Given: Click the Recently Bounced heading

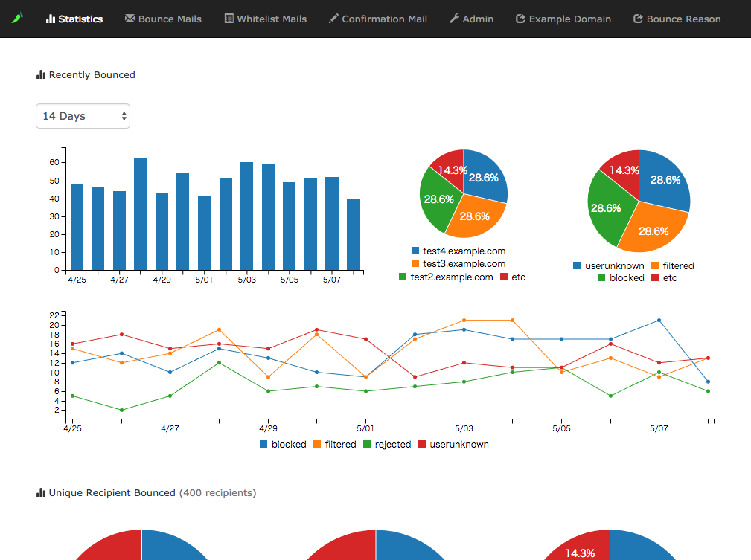Looking at the screenshot, I should pyautogui.click(x=92, y=74).
